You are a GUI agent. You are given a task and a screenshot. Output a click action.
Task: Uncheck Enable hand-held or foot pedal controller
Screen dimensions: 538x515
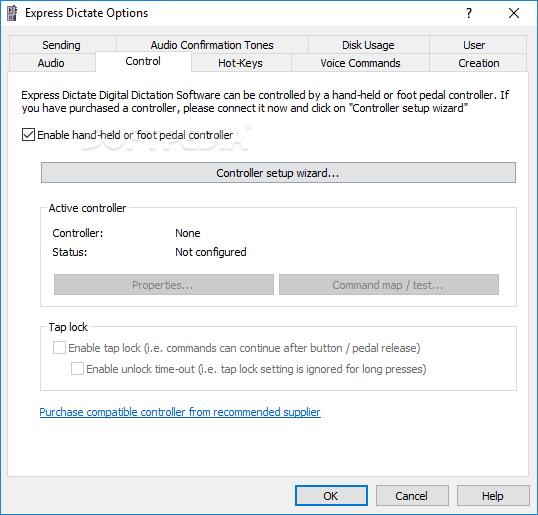point(28,135)
